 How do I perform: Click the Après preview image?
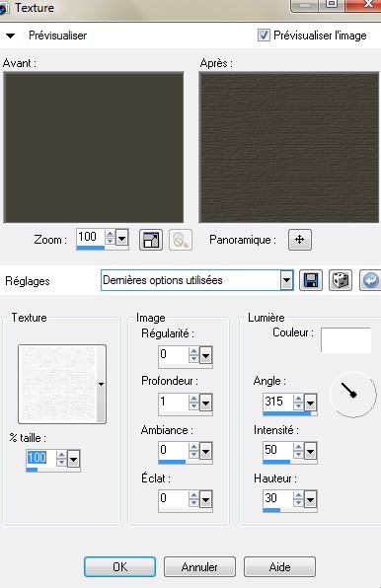(x=289, y=148)
